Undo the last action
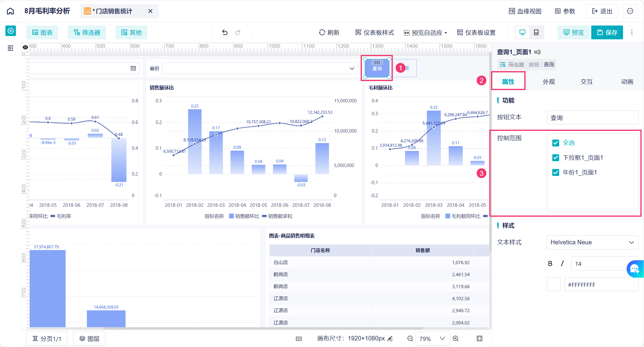 click(x=225, y=32)
